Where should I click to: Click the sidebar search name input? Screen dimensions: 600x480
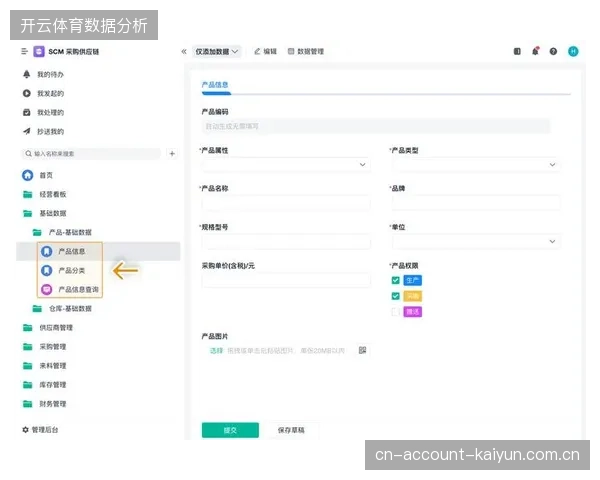tap(91, 153)
